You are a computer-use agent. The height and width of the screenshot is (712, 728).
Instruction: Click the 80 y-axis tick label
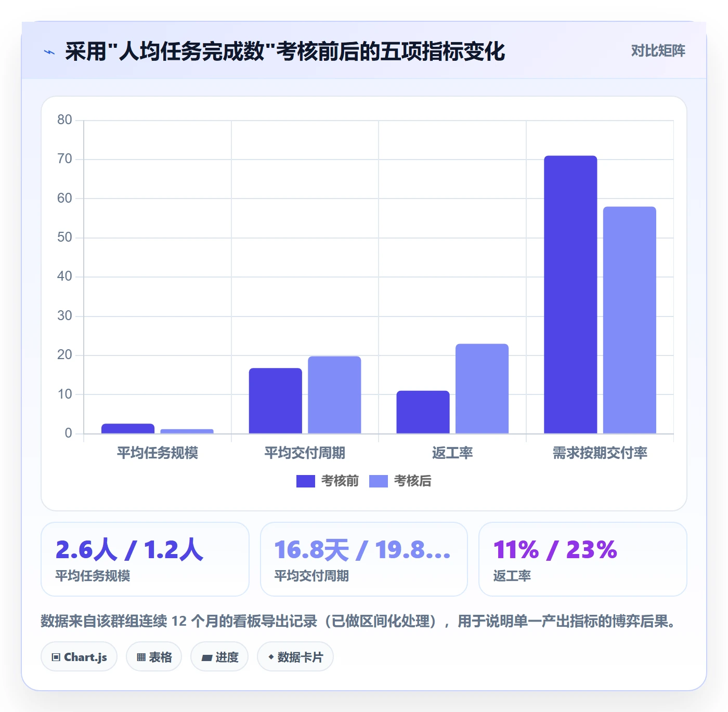[64, 120]
